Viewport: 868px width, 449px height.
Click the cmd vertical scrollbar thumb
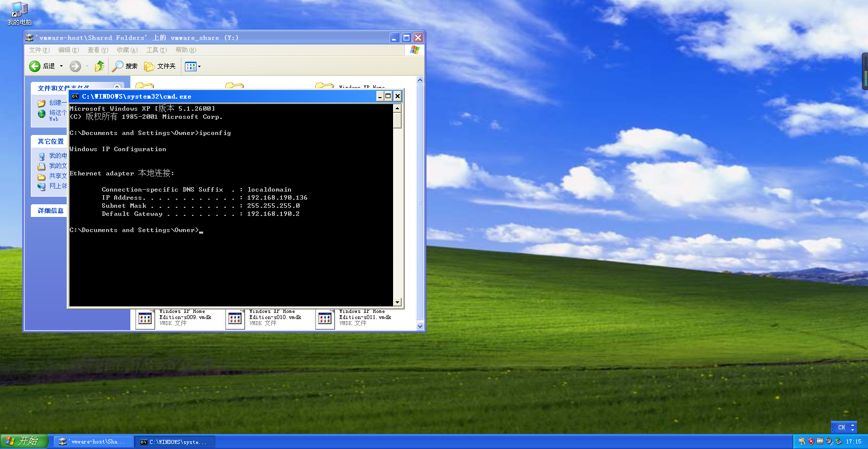(397, 120)
